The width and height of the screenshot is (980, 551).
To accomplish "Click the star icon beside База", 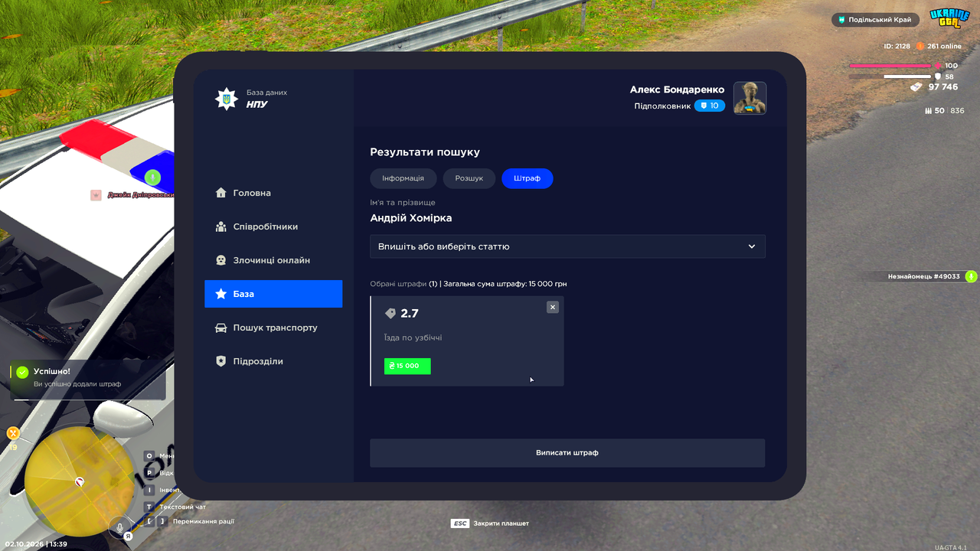I will 221,294.
